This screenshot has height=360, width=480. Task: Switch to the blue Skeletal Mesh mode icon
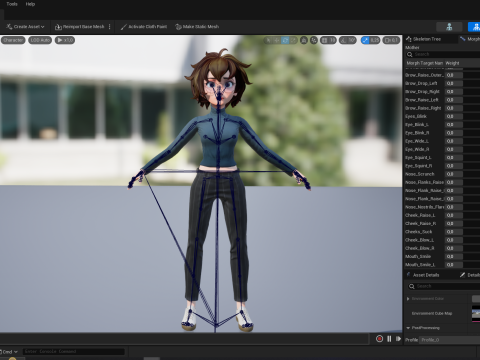475,27
